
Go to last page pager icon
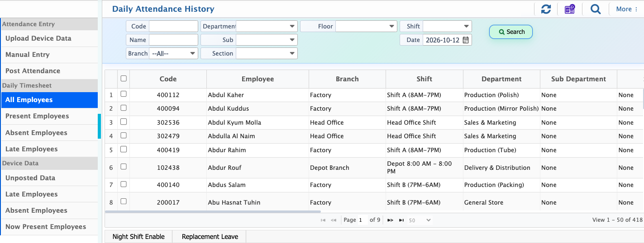pyautogui.click(x=401, y=220)
